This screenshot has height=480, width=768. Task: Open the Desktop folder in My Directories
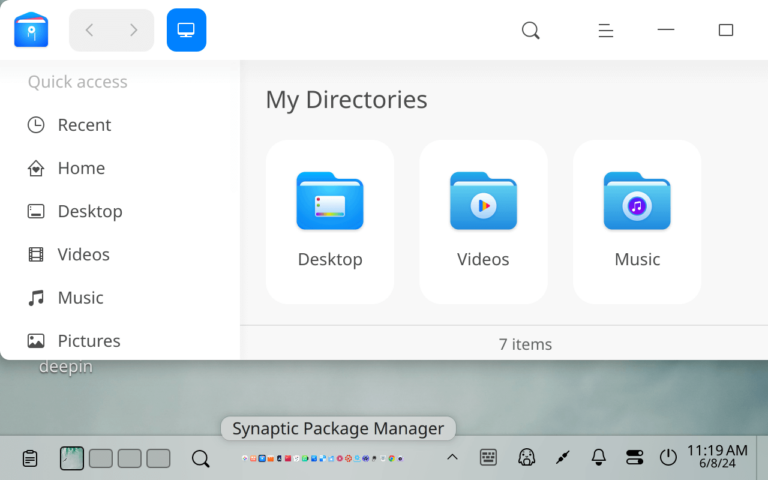pyautogui.click(x=330, y=221)
